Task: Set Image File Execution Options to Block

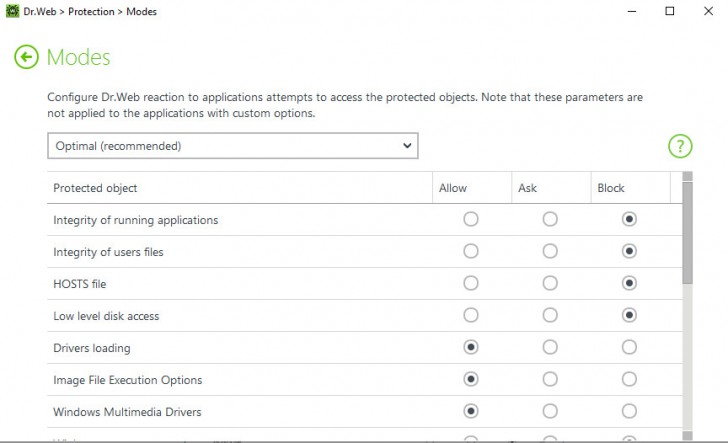Action: click(629, 379)
